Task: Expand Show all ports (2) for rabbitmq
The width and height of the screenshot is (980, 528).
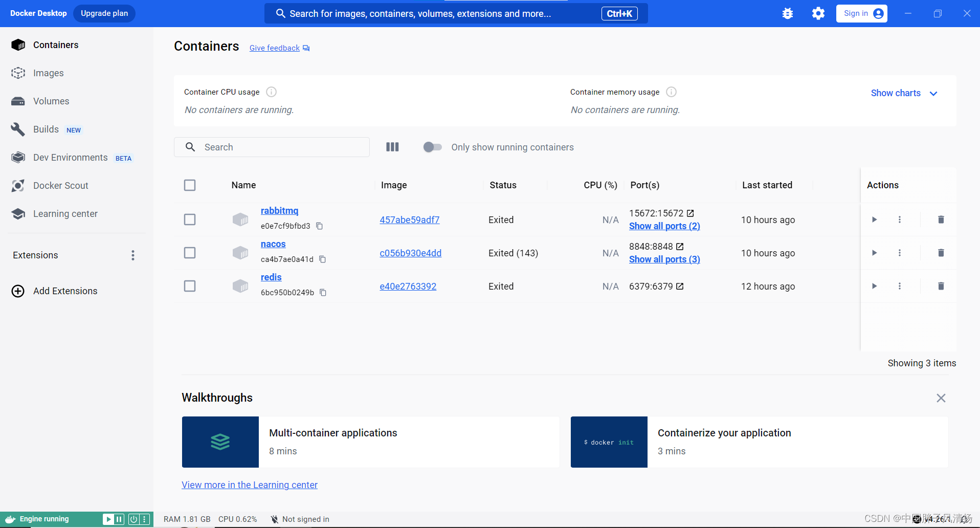Action: pyautogui.click(x=664, y=226)
